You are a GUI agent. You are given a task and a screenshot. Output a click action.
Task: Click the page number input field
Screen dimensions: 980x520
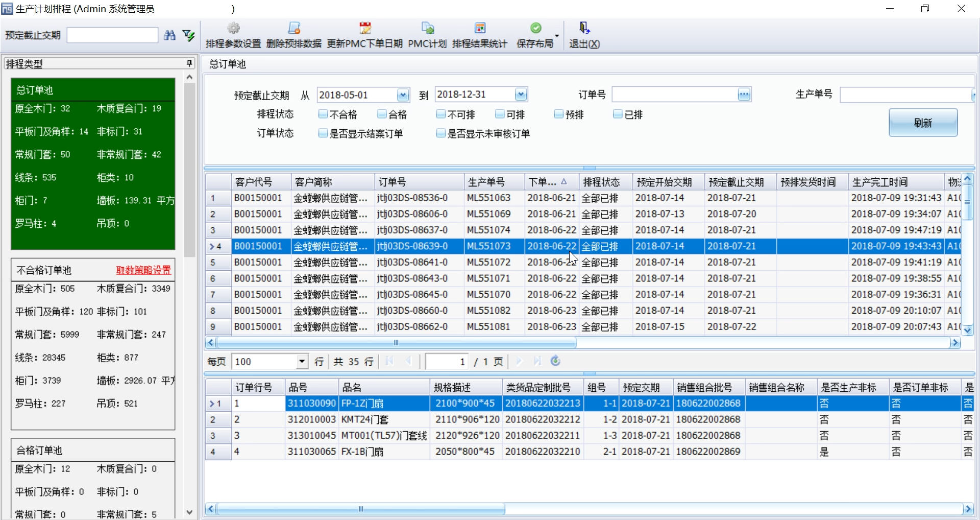[447, 362]
